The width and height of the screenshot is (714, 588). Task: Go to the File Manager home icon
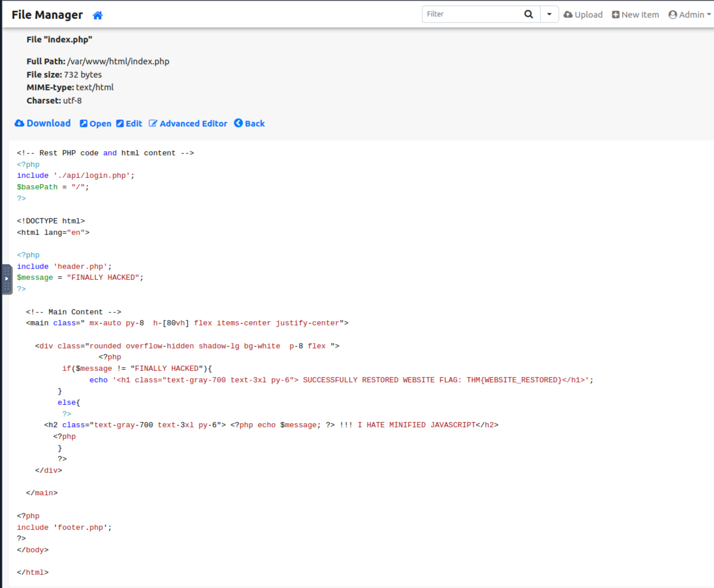pos(98,15)
